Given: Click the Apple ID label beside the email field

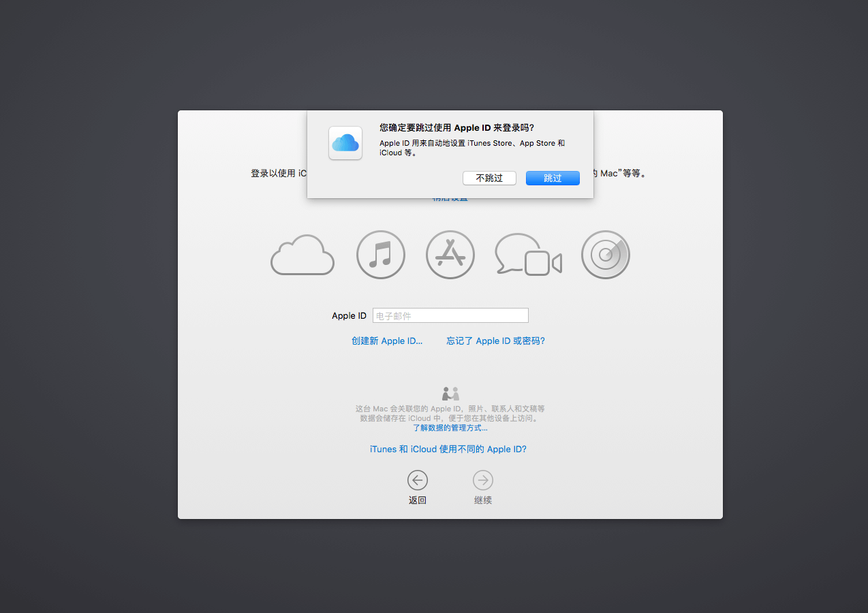Looking at the screenshot, I should (x=349, y=315).
